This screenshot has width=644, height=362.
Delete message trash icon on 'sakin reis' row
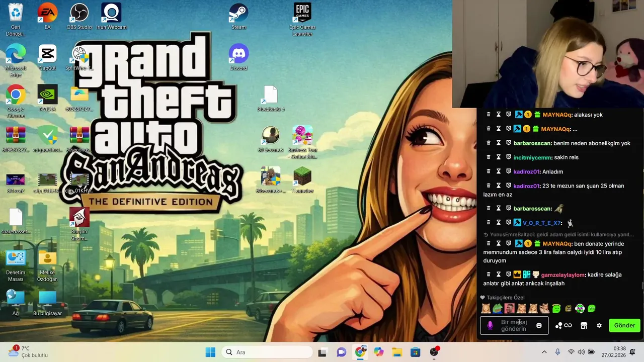click(x=488, y=157)
